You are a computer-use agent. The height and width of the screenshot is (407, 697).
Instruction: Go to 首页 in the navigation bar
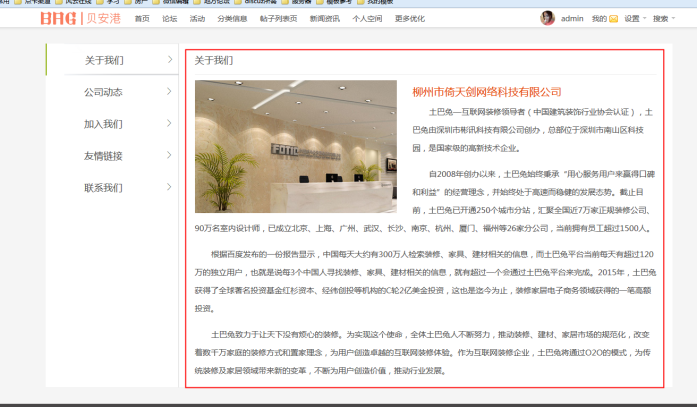coord(142,19)
